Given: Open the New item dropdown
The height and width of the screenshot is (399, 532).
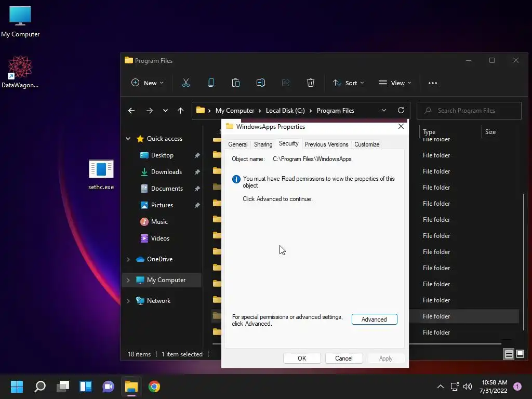Looking at the screenshot, I should [x=147, y=83].
